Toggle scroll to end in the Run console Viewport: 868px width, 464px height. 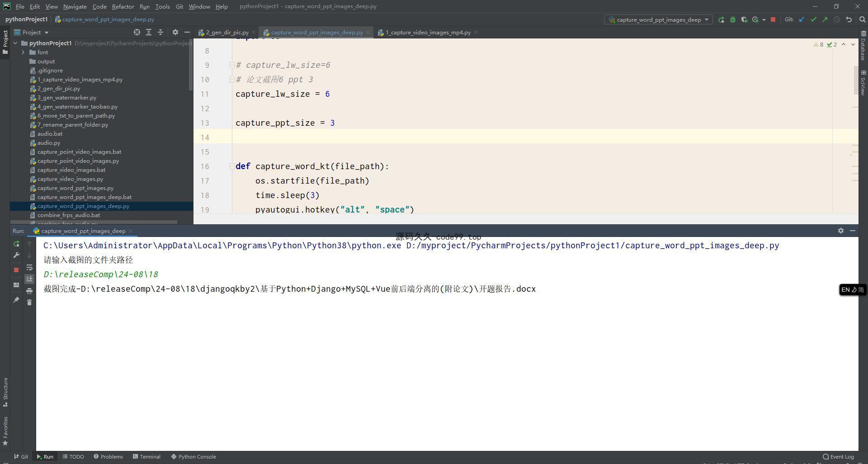[29, 279]
